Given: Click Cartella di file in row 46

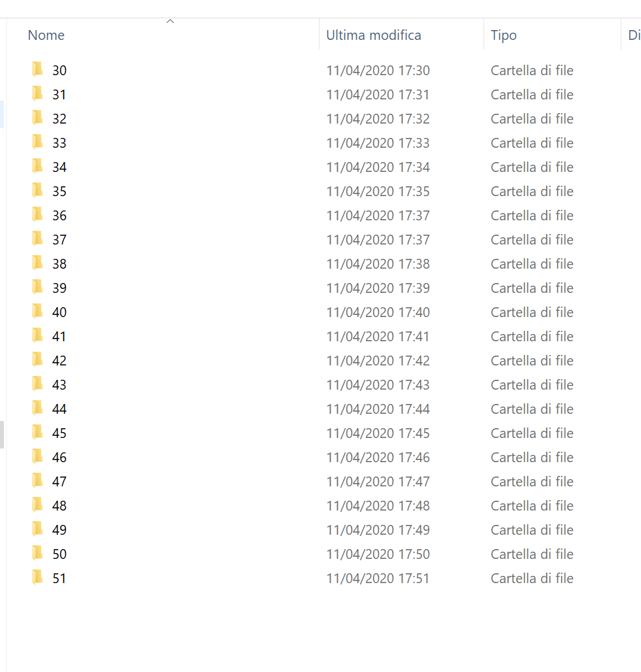Looking at the screenshot, I should click(532, 458).
